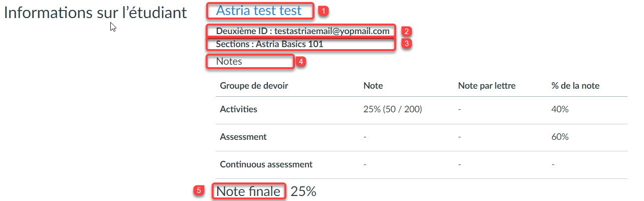Click the red annotation badge numbered 1
The image size is (644, 201).
click(324, 11)
